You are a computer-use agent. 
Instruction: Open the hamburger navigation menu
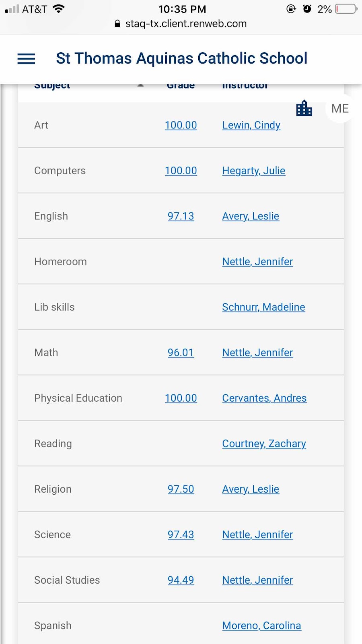coord(26,59)
